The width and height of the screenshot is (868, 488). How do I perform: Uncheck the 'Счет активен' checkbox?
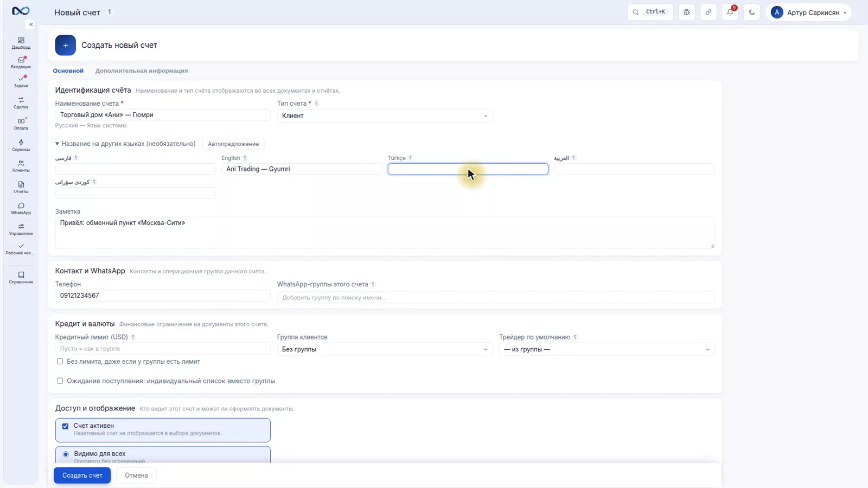65,426
